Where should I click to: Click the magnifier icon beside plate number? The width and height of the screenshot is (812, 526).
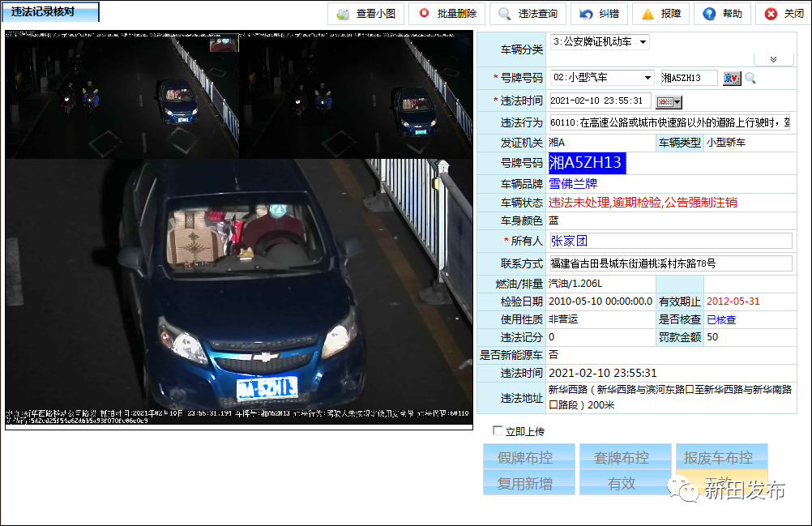point(750,78)
